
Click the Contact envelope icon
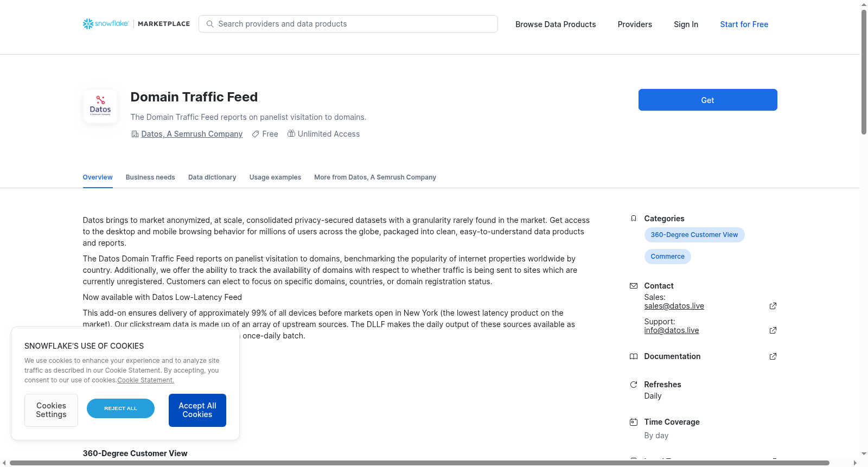(x=633, y=286)
